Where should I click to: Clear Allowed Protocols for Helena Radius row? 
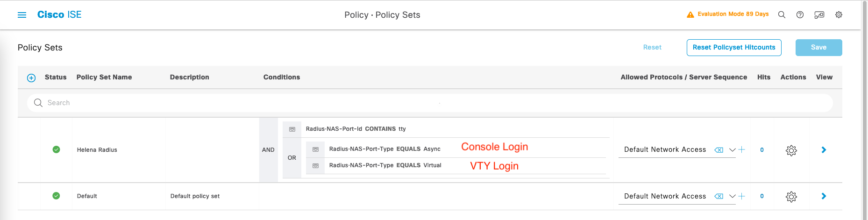coord(719,150)
